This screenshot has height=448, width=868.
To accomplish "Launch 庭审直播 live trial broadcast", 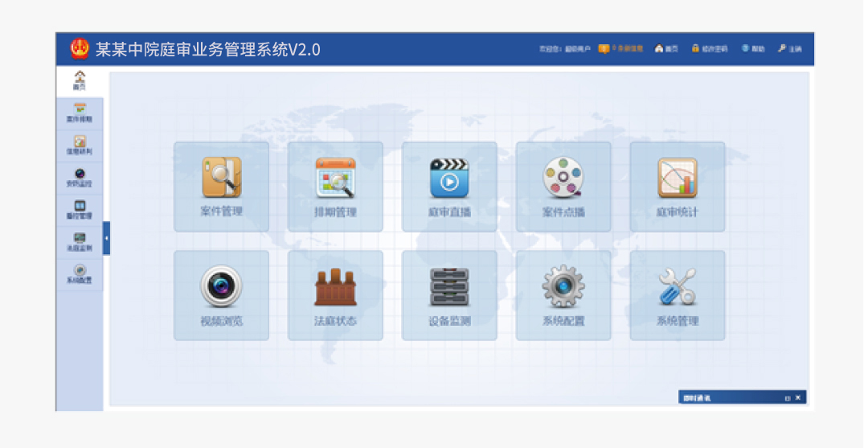I will [x=449, y=187].
